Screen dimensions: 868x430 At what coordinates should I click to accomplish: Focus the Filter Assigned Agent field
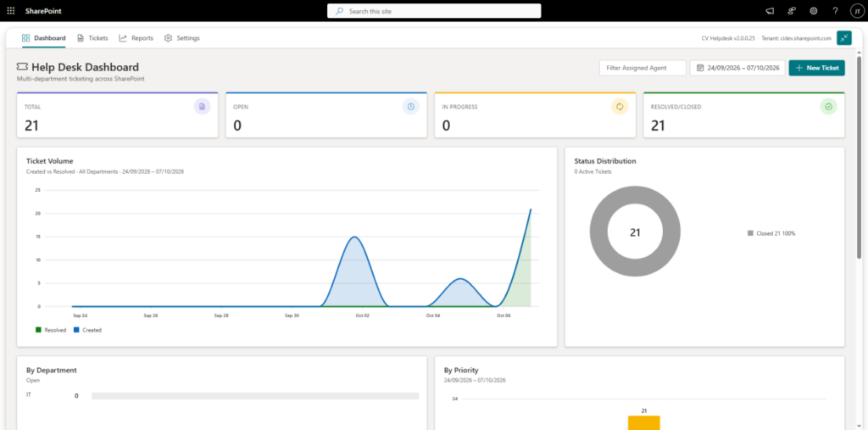coord(643,68)
